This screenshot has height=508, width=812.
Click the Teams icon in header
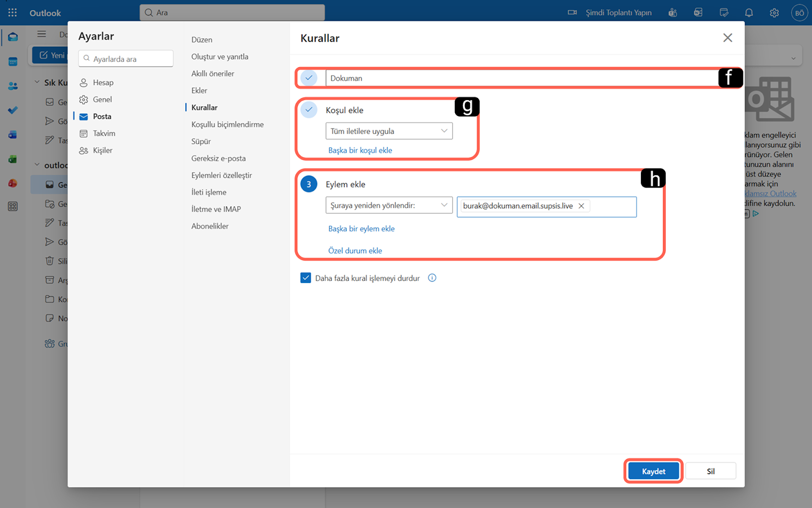[x=673, y=13]
